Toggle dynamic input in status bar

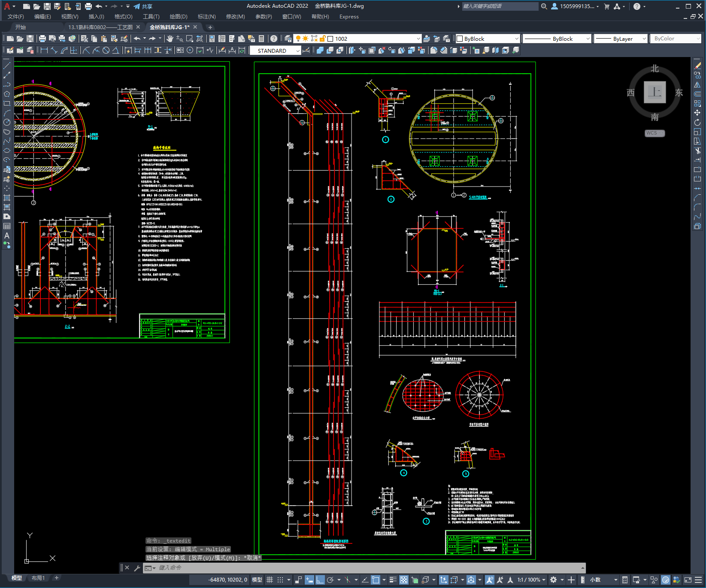[x=309, y=579]
